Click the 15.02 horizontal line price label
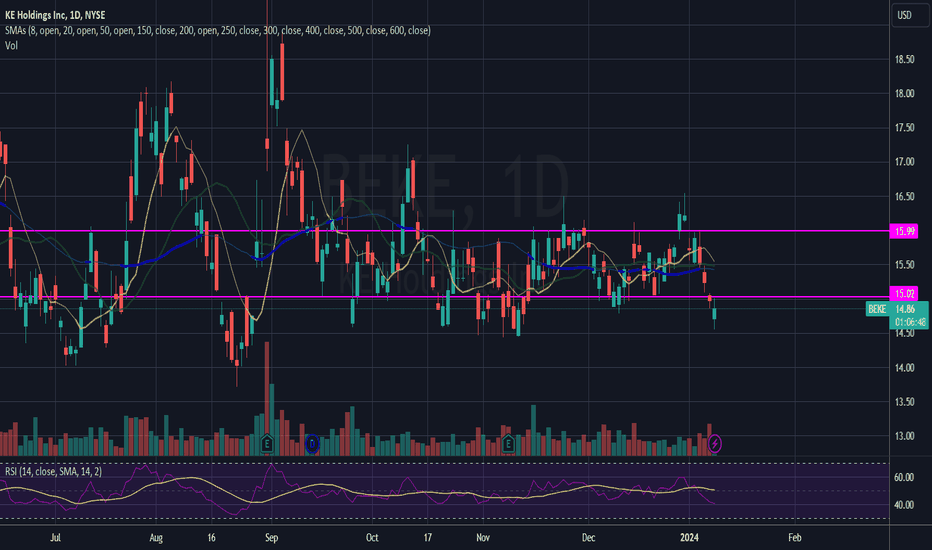The image size is (932, 550). (x=903, y=293)
